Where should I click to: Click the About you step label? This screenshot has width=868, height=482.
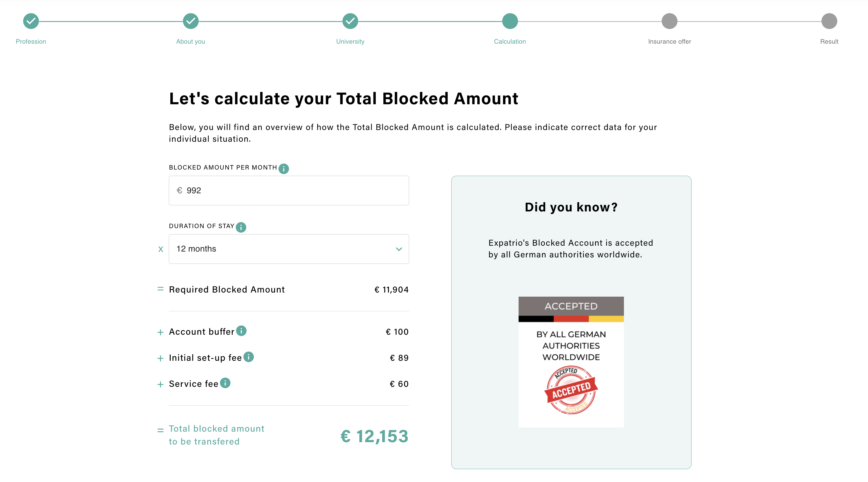coord(191,42)
